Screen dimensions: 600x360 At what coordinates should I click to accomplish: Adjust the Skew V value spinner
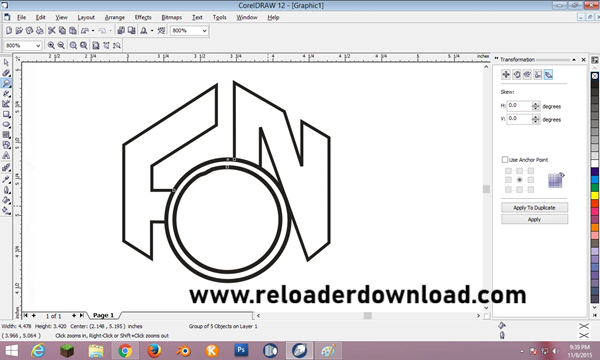click(x=536, y=119)
